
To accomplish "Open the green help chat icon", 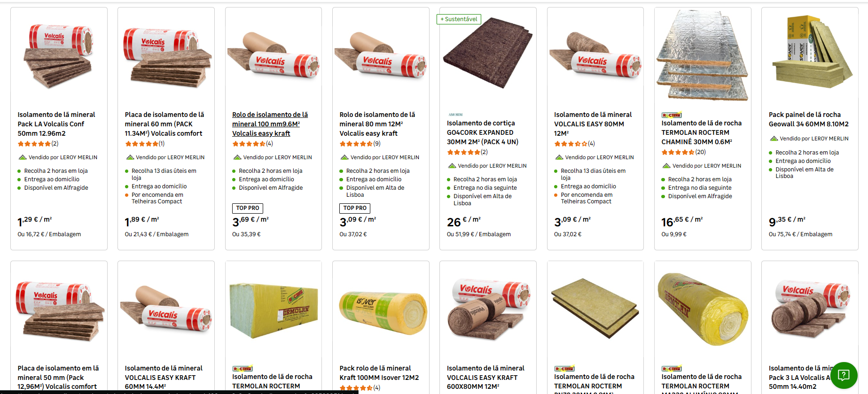I will [844, 375].
